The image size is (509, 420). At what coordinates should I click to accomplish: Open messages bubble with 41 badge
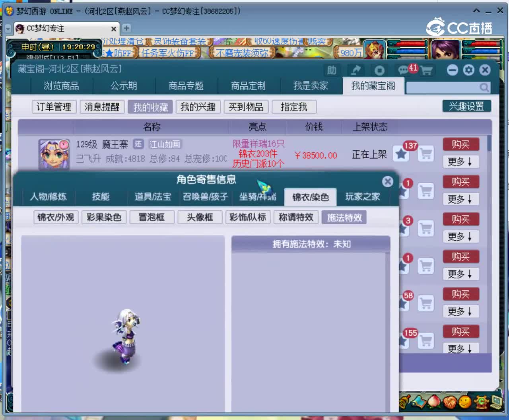tap(404, 70)
